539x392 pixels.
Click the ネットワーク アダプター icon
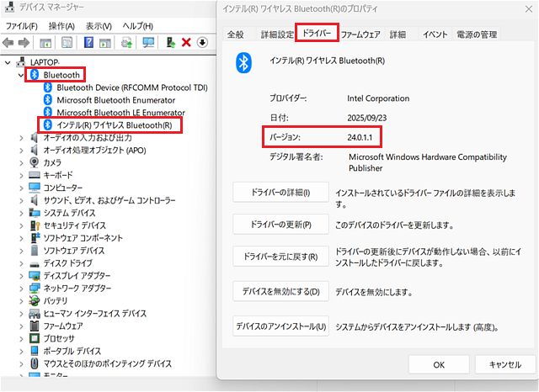click(35, 289)
